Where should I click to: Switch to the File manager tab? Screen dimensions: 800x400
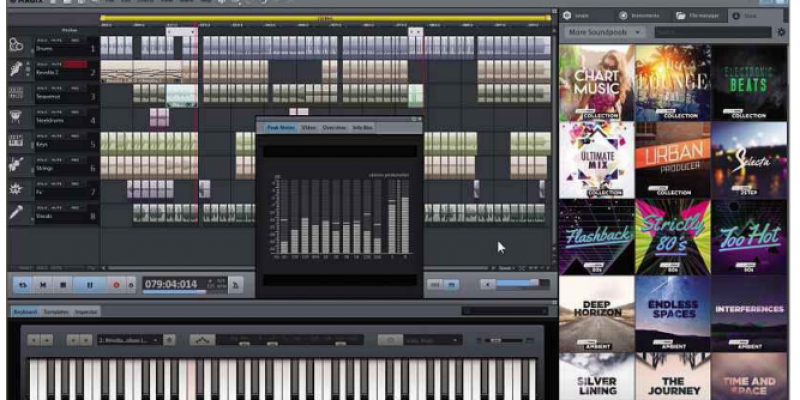point(700,16)
